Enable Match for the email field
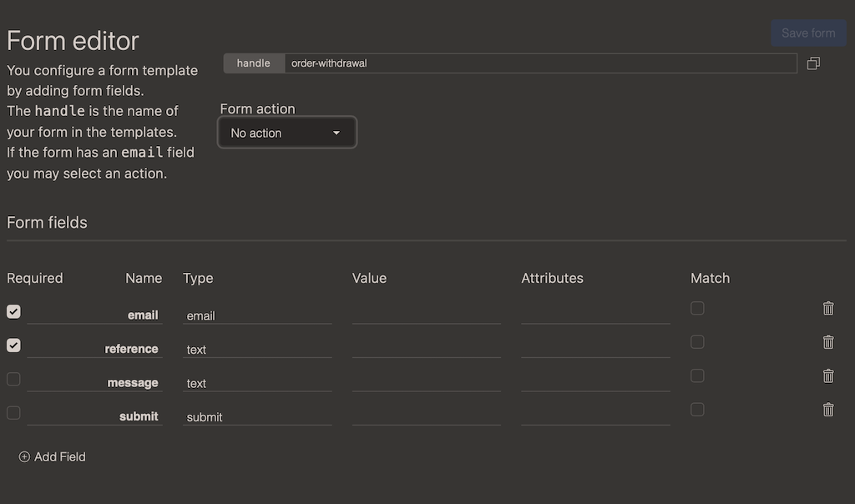This screenshot has width=855, height=504. tap(697, 309)
